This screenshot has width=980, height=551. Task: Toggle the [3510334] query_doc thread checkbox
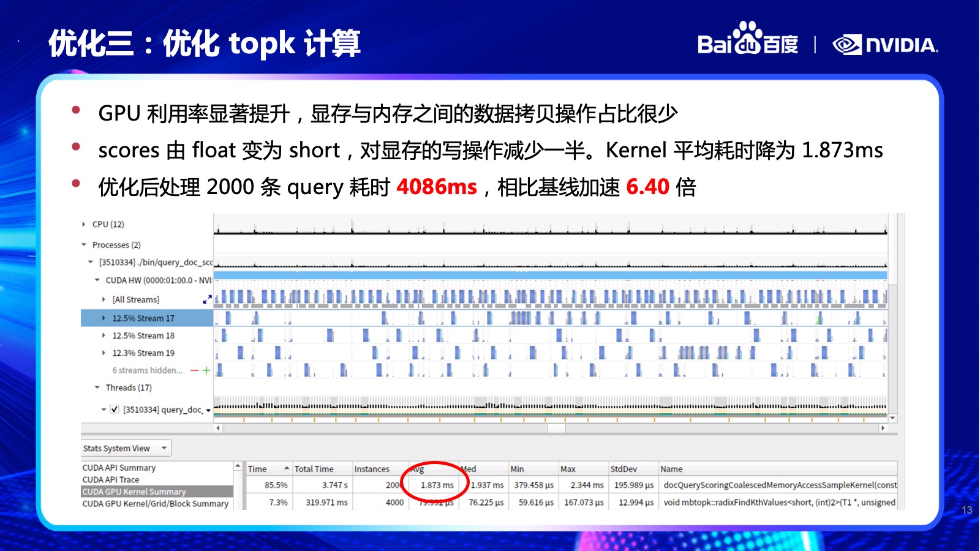(114, 409)
